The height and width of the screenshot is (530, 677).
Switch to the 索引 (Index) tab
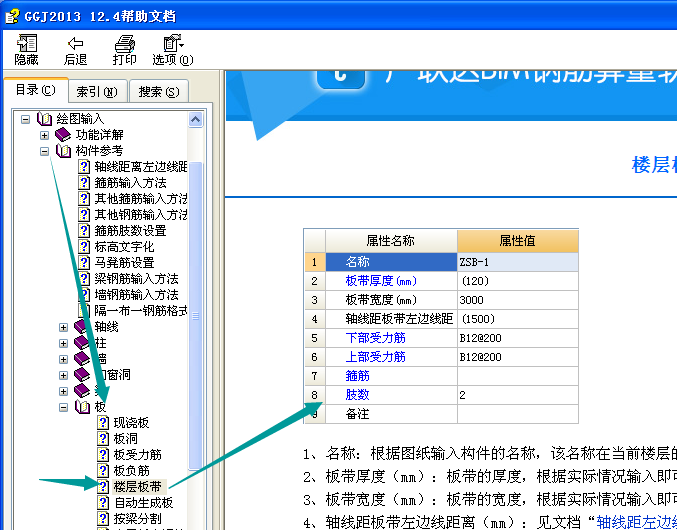(x=97, y=91)
